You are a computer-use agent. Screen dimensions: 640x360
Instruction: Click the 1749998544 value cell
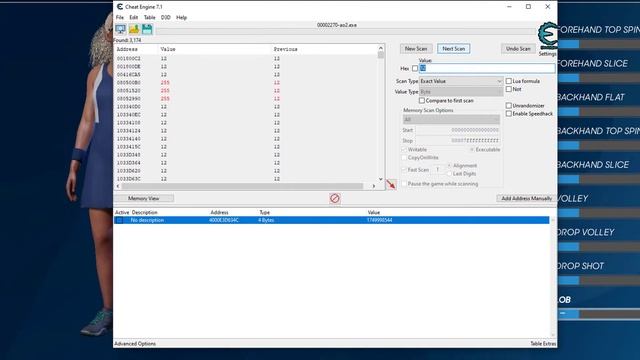[x=380, y=220]
